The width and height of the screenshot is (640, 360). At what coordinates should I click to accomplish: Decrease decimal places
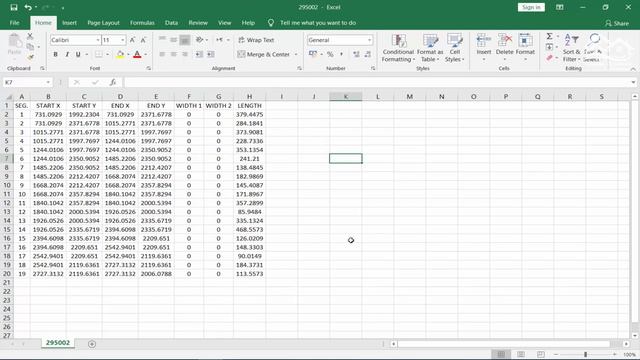[368, 54]
